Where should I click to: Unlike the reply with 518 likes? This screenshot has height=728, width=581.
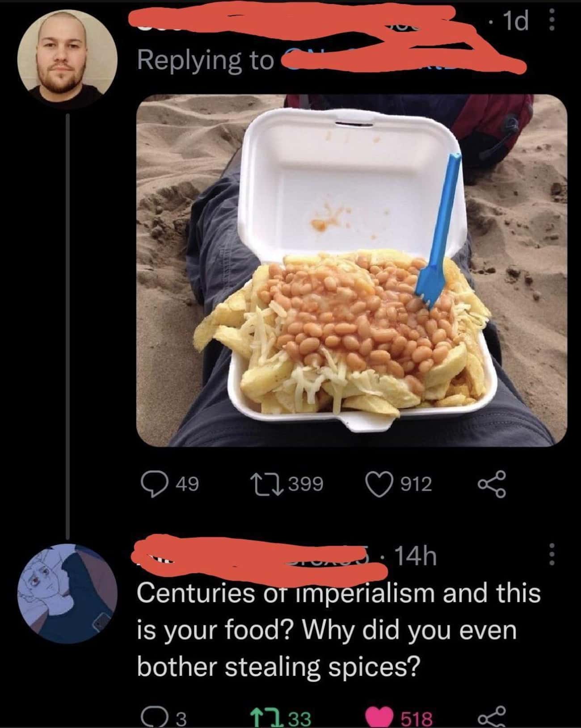(x=379, y=717)
